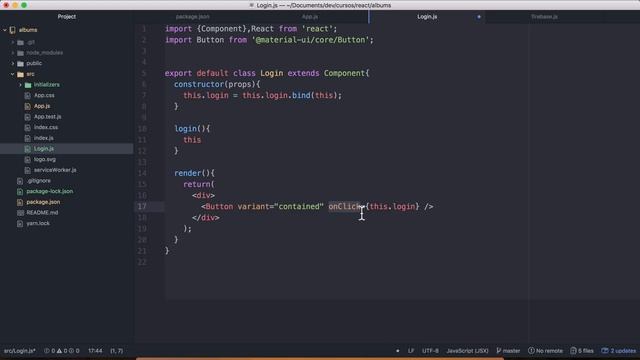Click the 'react' string on line 1
The height and width of the screenshot is (360, 640).
(317, 29)
